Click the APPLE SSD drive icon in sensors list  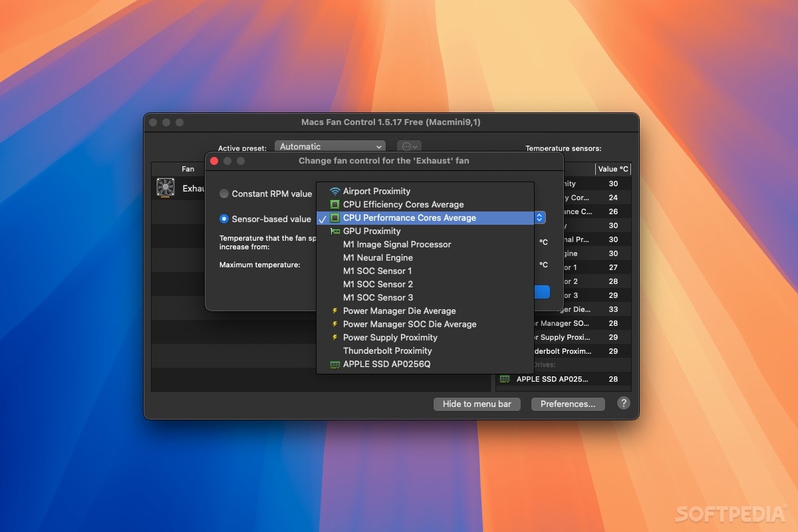505,379
